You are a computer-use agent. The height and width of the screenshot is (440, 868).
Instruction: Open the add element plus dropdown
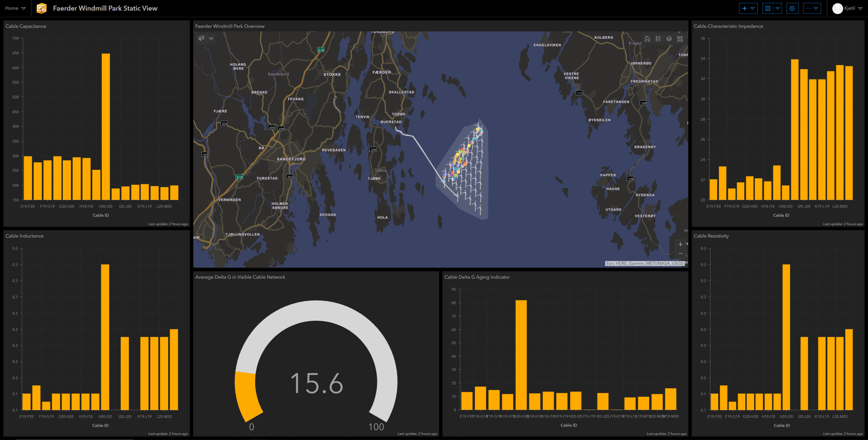pos(748,8)
